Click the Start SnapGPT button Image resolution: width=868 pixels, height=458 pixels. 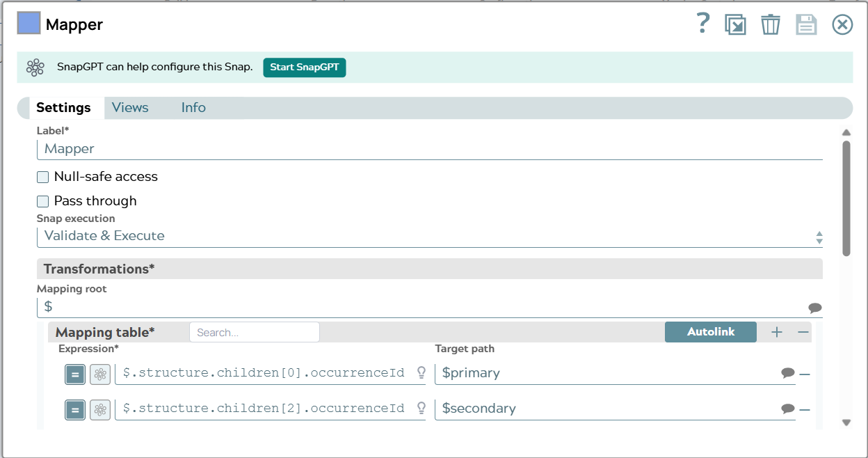(304, 68)
